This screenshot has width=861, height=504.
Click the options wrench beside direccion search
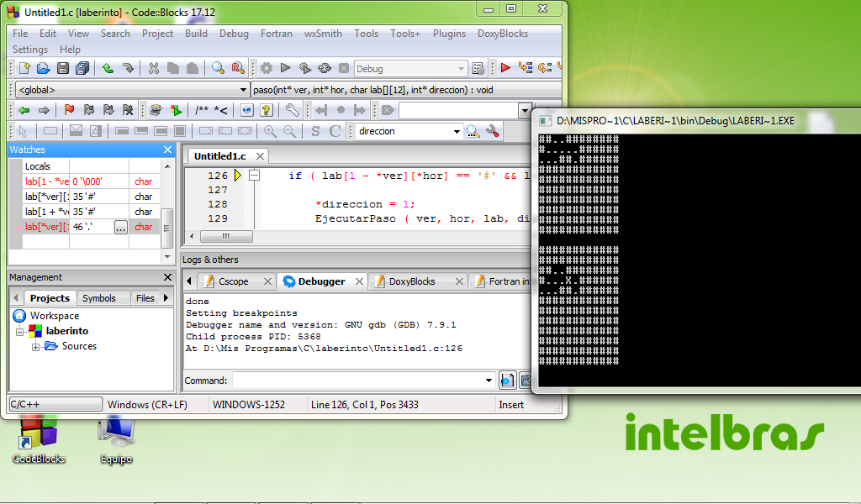[493, 131]
